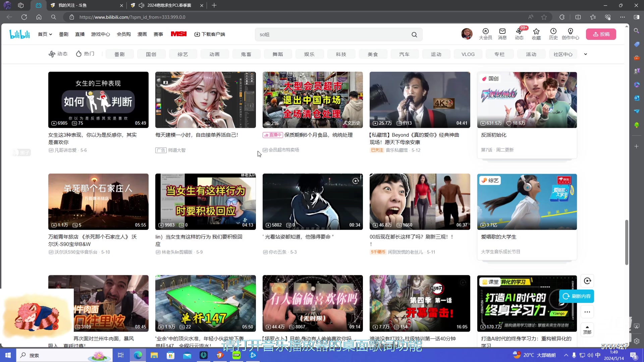Favorite this page with address bar star
Viewport: 644px width, 362px height.
tap(544, 17)
